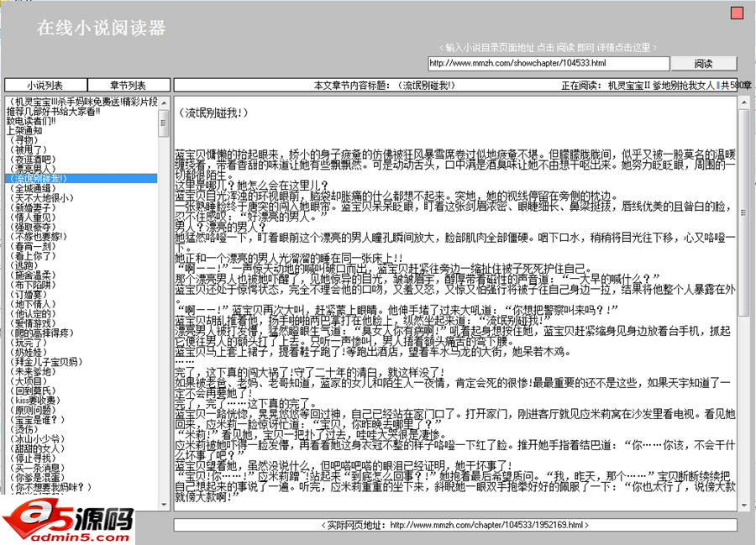This screenshot has height=545, width=756.
Task: Open chapter （情人重见）
Action: point(32,217)
